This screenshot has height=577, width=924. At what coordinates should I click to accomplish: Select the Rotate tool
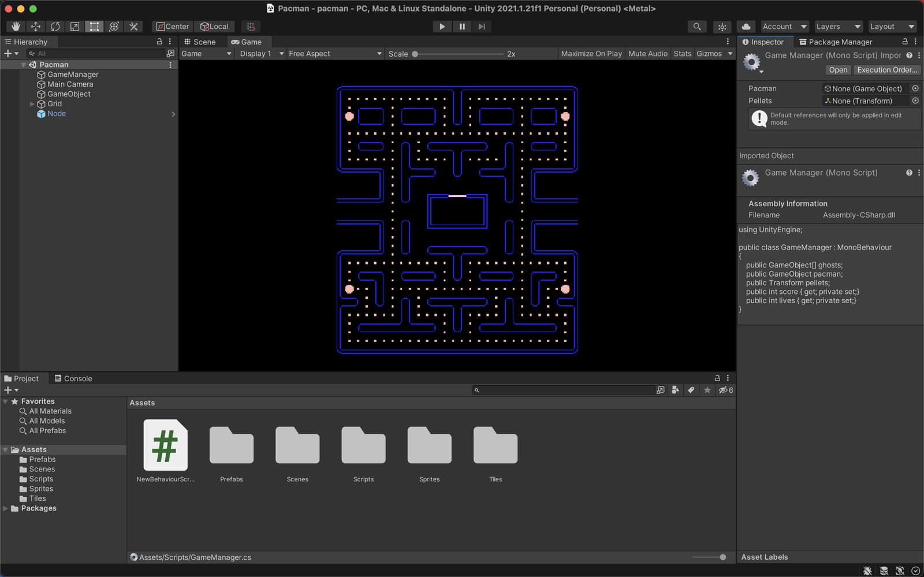click(55, 27)
